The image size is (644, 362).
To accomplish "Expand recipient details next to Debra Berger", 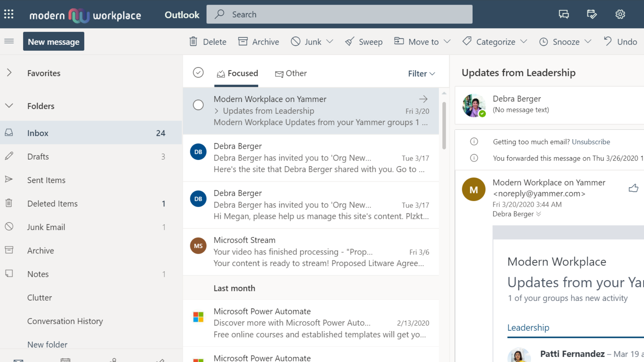I will [x=538, y=214].
